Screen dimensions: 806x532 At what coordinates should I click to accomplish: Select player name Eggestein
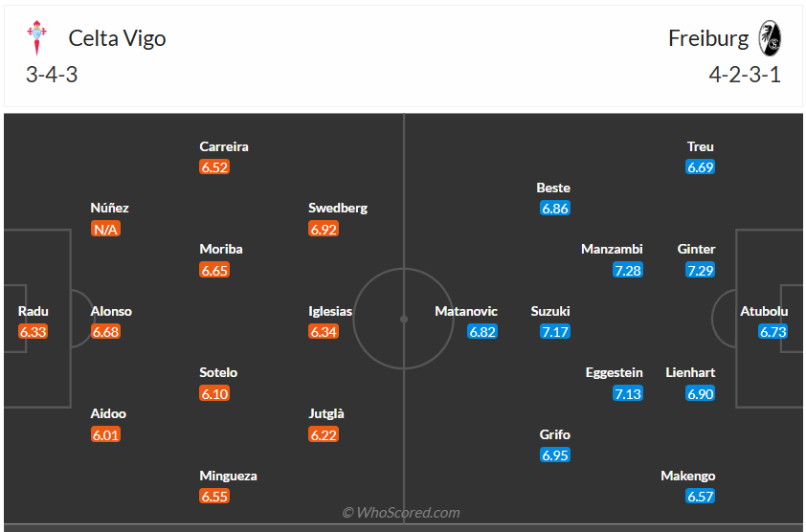(615, 372)
